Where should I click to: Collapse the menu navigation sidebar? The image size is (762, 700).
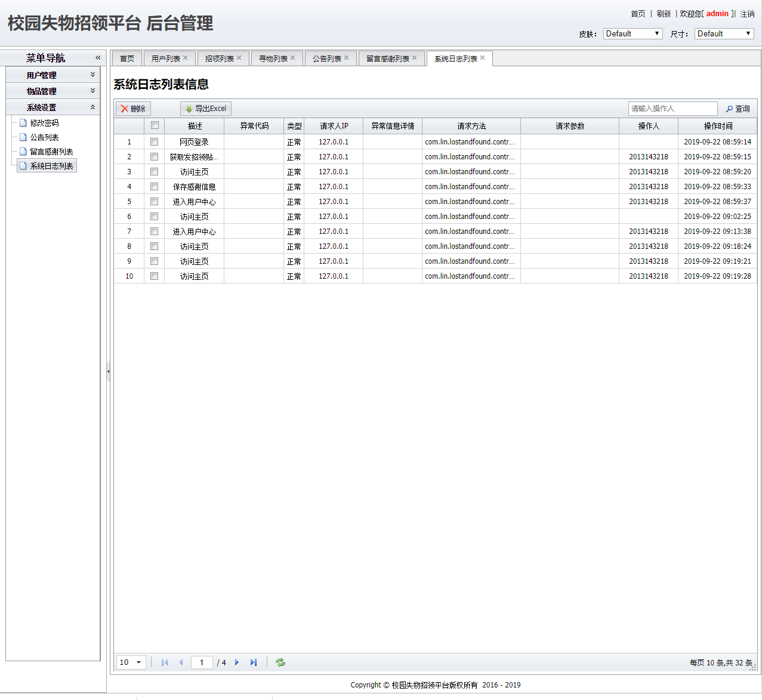[97, 58]
